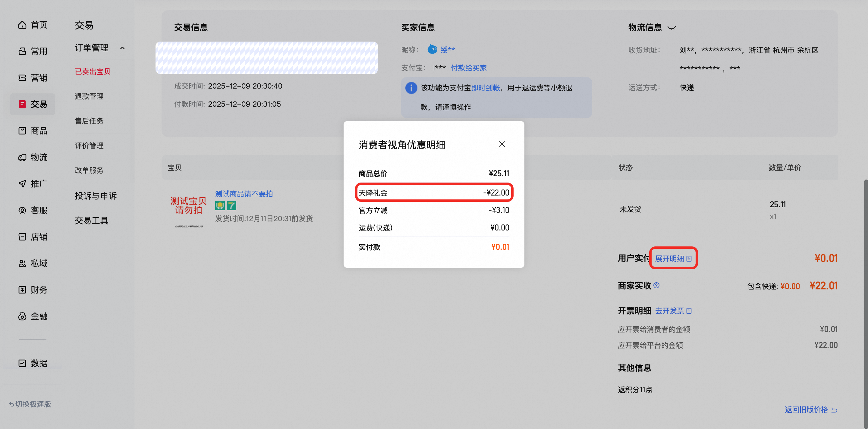Click 展开明细 to expand payment details
This screenshot has height=429, width=868.
tap(669, 258)
